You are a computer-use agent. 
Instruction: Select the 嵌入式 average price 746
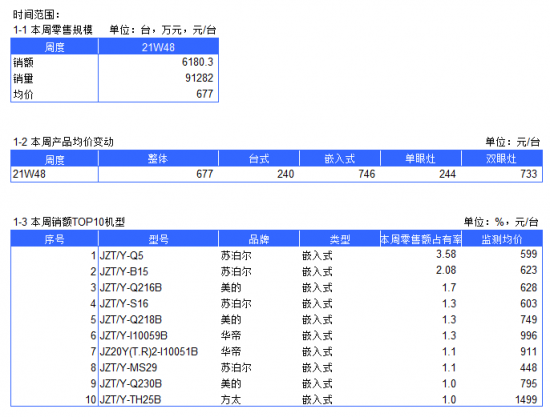point(367,174)
